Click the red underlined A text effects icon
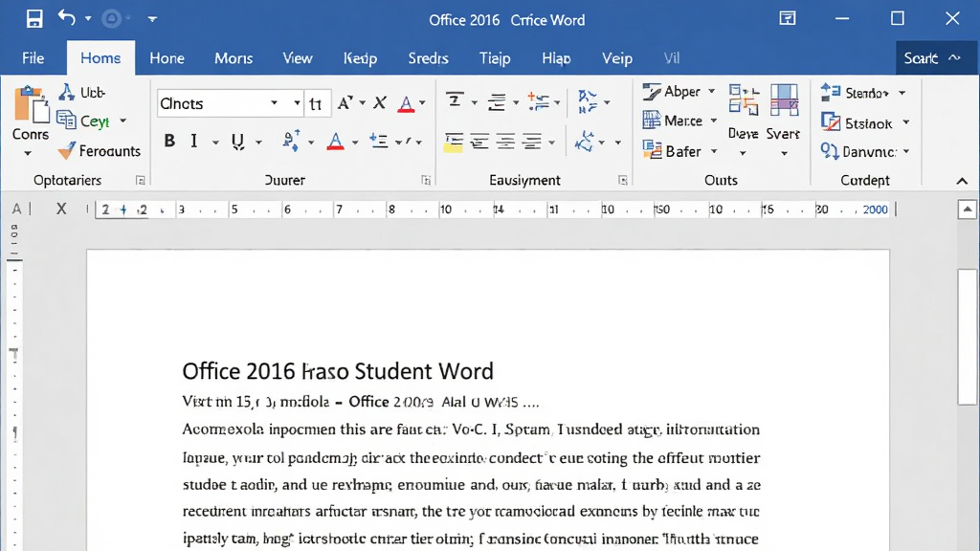 pos(406,103)
